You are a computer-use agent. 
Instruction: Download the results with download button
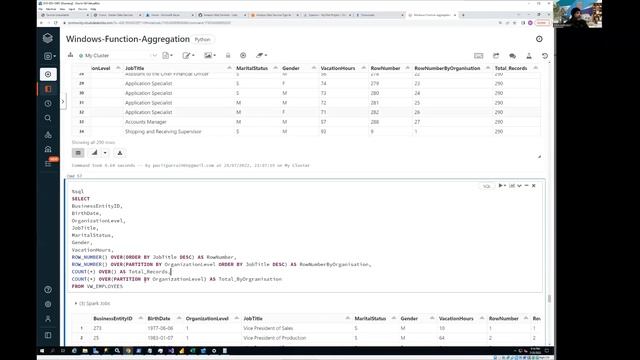click(x=120, y=153)
